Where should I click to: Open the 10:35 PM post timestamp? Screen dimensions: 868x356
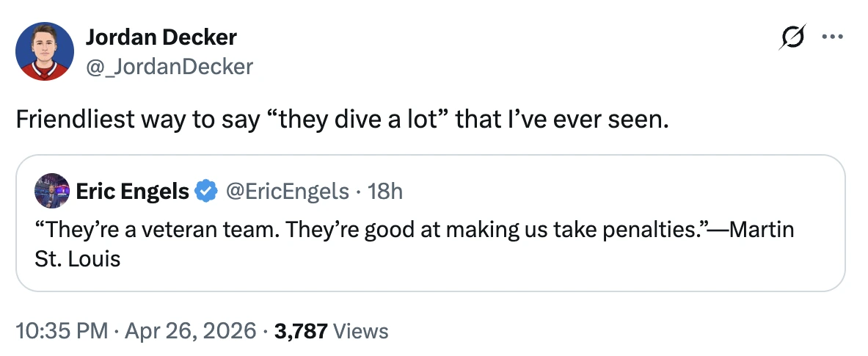(x=62, y=330)
